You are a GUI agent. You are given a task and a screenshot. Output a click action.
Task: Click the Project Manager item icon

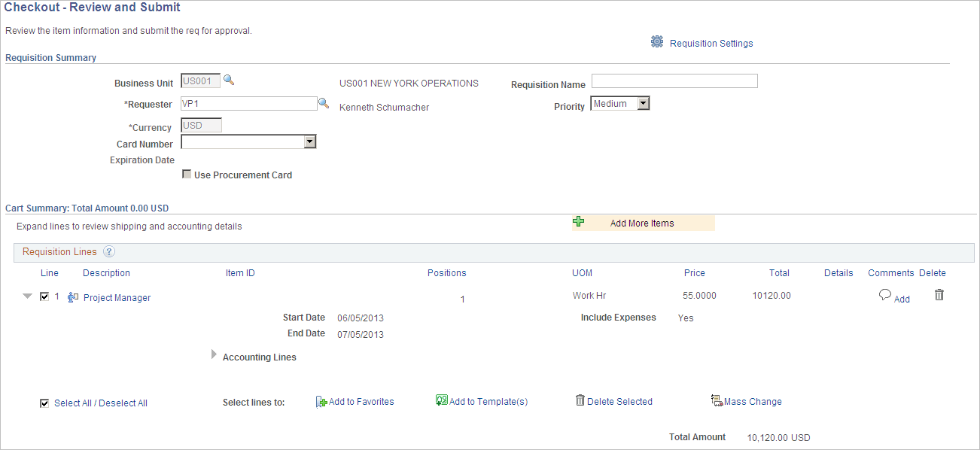[x=72, y=296]
